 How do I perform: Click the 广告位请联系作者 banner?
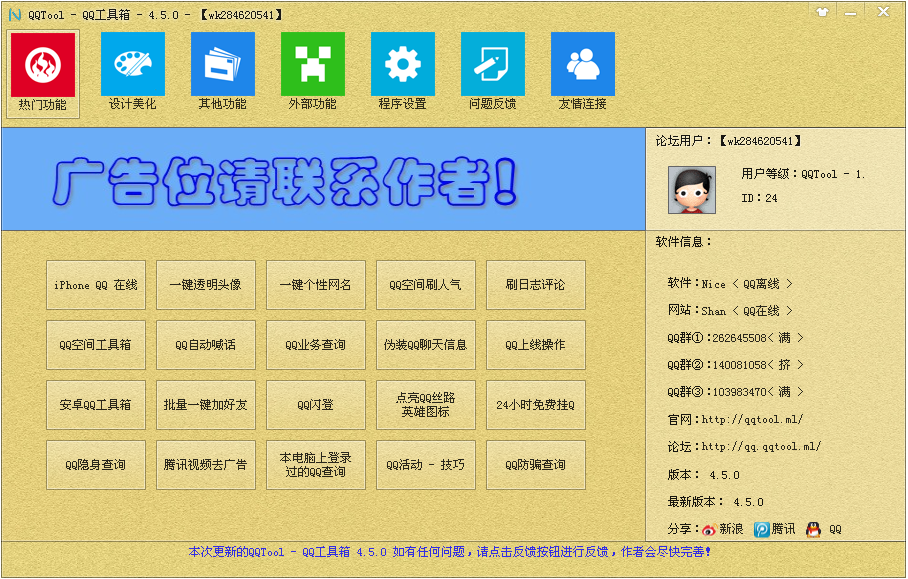[323, 179]
